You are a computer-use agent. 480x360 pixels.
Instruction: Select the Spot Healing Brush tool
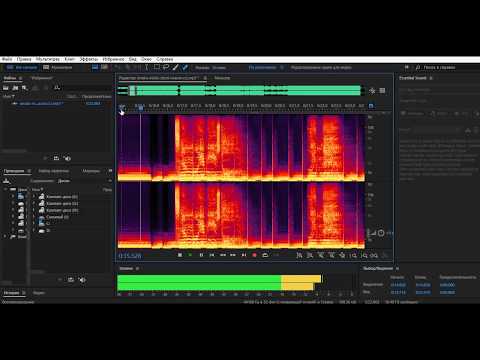coord(185,67)
